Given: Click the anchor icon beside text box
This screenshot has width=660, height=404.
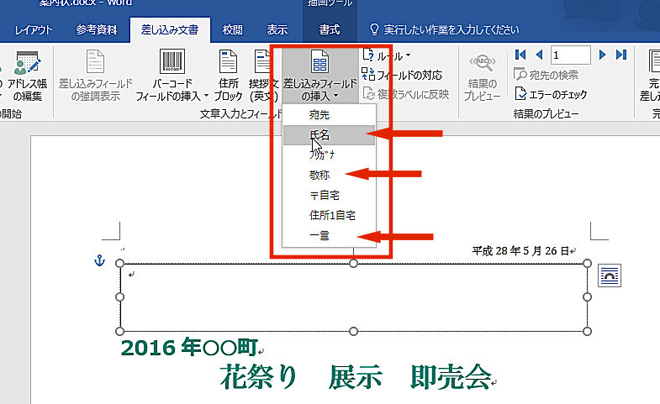Looking at the screenshot, I should 99,260.
